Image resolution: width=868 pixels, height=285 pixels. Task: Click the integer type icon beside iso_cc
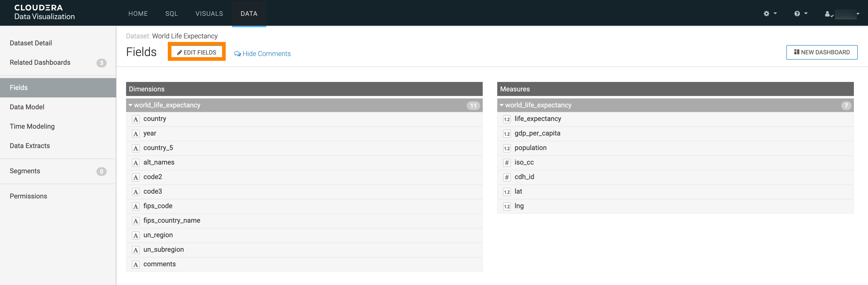[x=507, y=163]
